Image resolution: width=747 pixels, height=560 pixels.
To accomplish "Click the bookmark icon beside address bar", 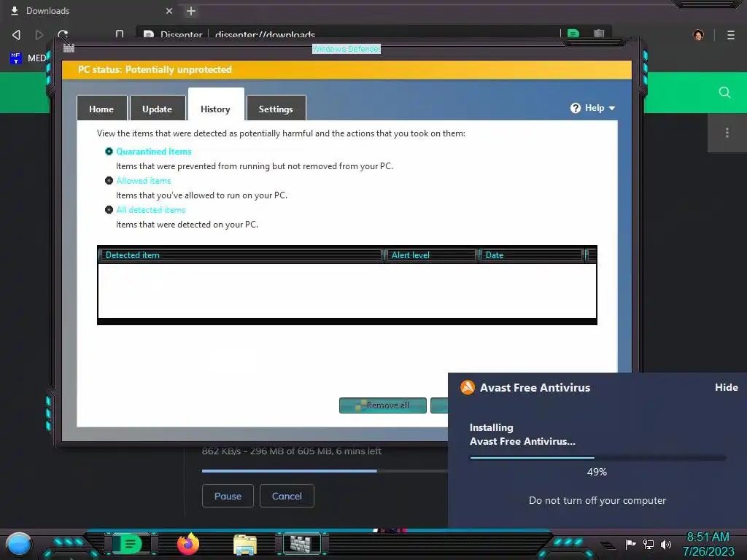I will [x=120, y=34].
